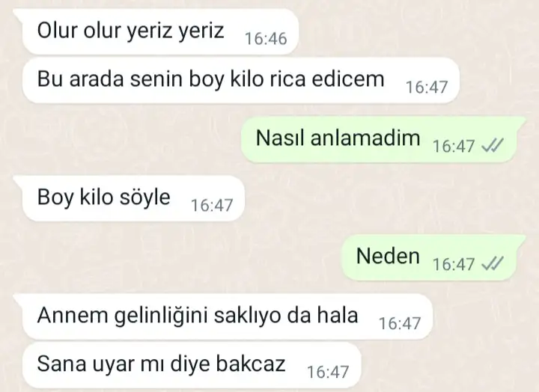Tap the timestamp on 'rica edicem' message
The image size is (539, 392).
(x=427, y=88)
